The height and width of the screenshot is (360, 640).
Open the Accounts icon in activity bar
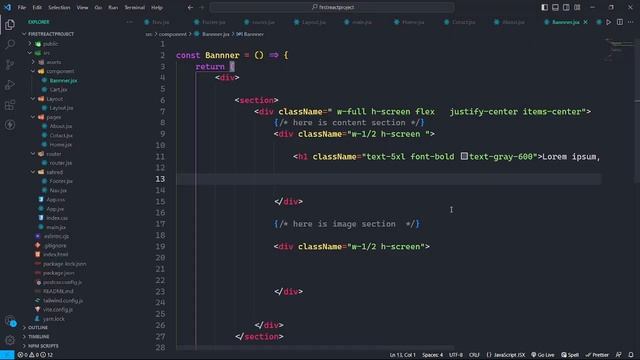10,321
